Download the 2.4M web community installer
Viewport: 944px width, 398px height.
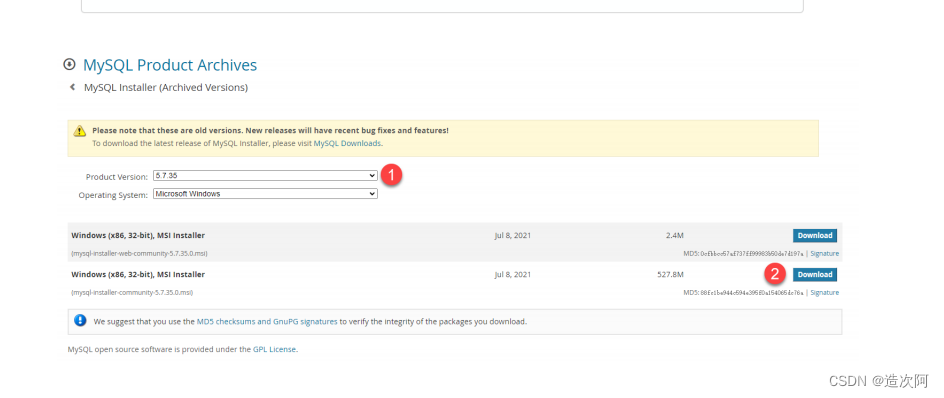click(815, 235)
